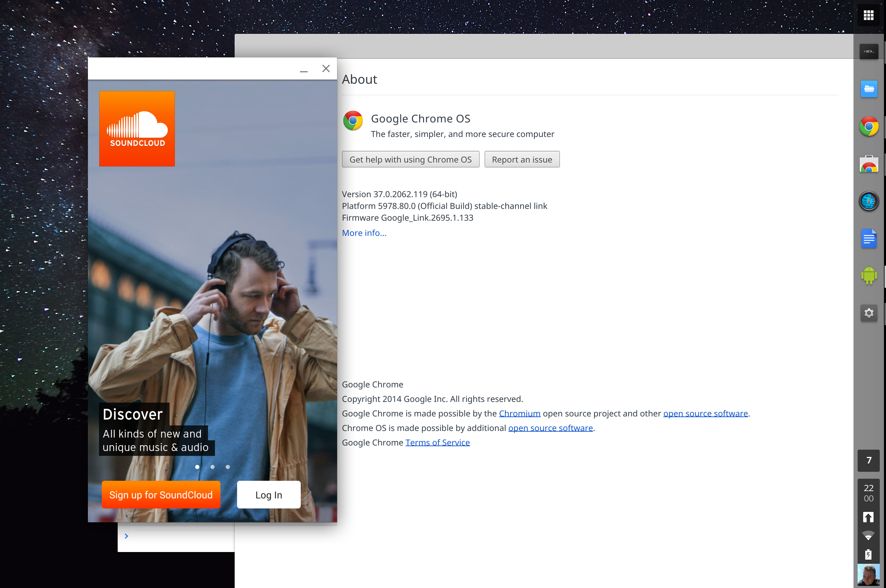
Task: Click the first carousel dot indicator
Action: pos(198,466)
